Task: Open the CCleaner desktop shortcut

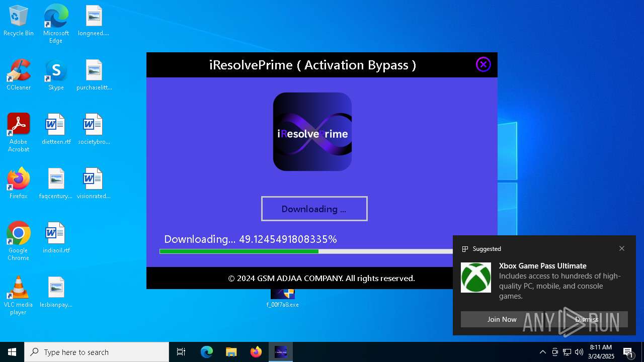Action: (x=19, y=75)
